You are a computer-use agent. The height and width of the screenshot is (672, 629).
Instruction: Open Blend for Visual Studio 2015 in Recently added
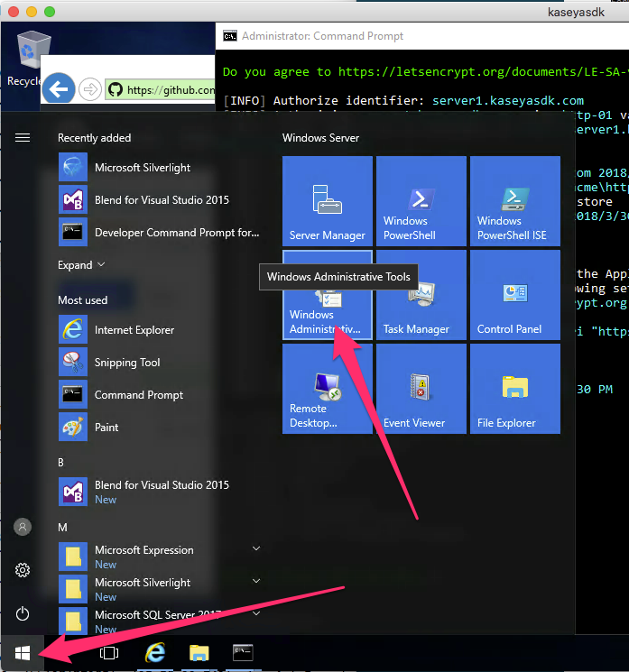point(160,200)
